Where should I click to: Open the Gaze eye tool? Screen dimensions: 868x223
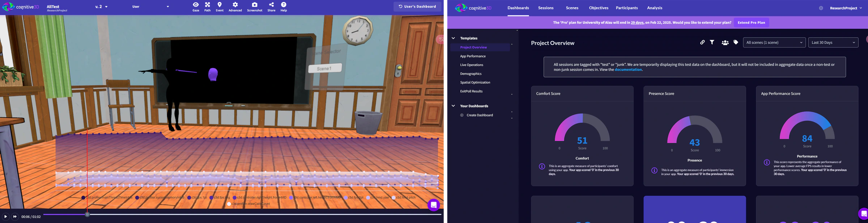196,7
